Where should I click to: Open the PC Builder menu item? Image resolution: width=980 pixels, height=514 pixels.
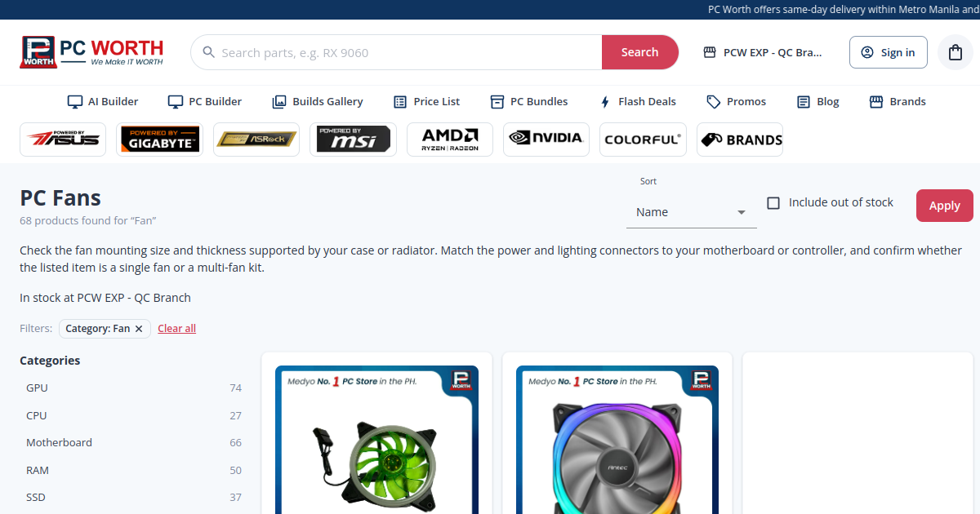[x=205, y=102]
